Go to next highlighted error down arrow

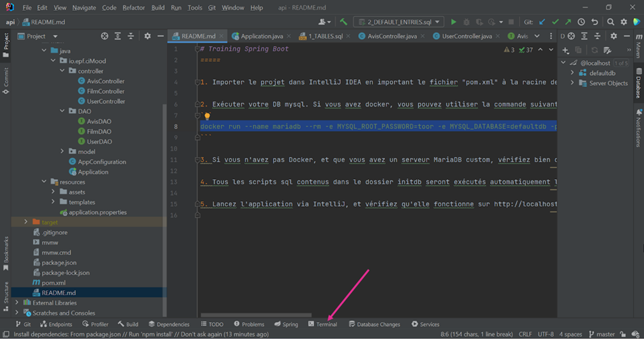(551, 50)
